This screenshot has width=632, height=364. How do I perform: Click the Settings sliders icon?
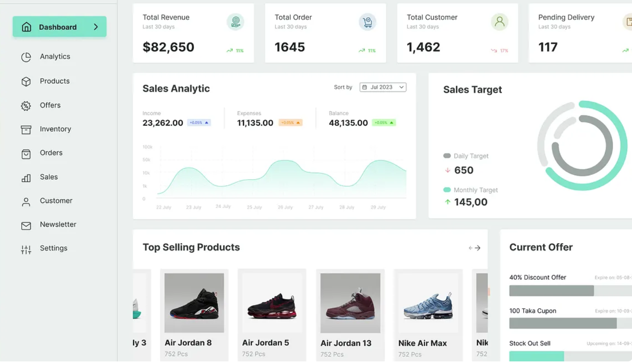click(x=26, y=248)
